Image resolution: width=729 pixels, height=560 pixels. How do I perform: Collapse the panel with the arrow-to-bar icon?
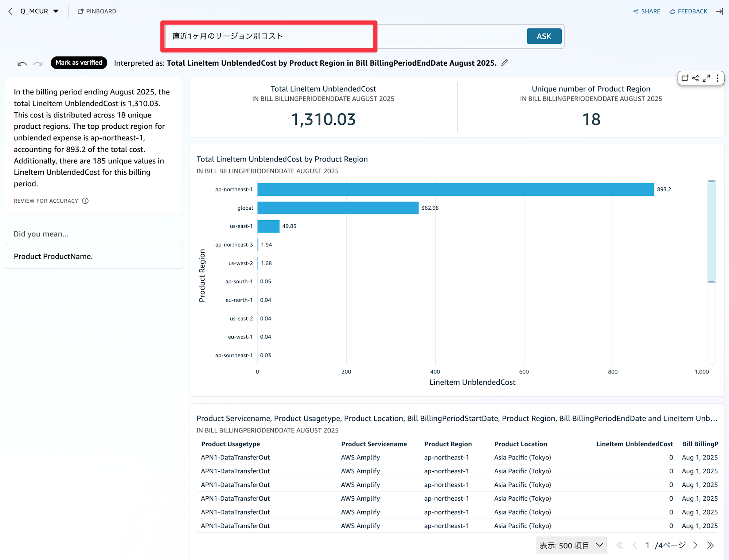[x=720, y=11]
